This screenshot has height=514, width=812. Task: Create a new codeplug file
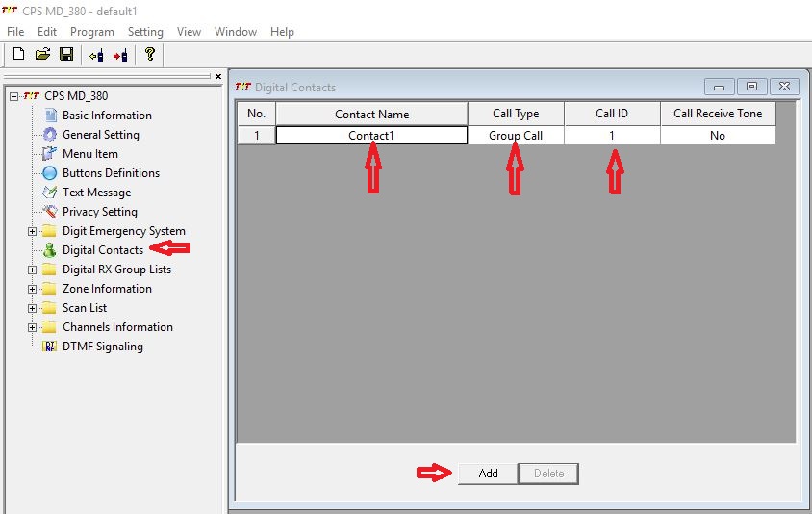pos(18,54)
